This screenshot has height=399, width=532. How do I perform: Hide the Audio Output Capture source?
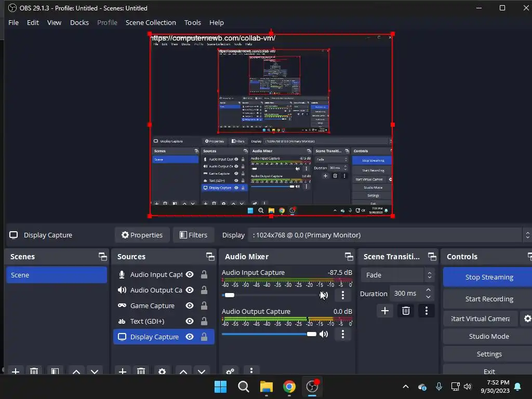(x=190, y=290)
